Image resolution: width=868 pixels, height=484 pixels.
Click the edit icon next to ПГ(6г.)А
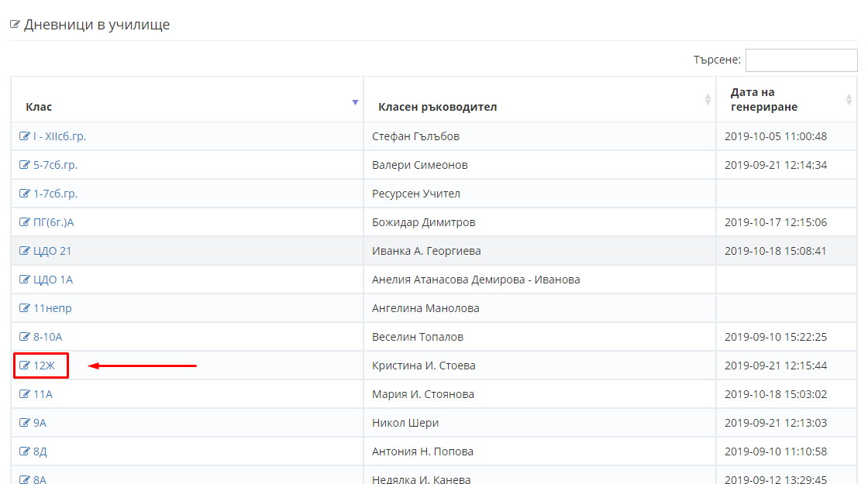24,221
